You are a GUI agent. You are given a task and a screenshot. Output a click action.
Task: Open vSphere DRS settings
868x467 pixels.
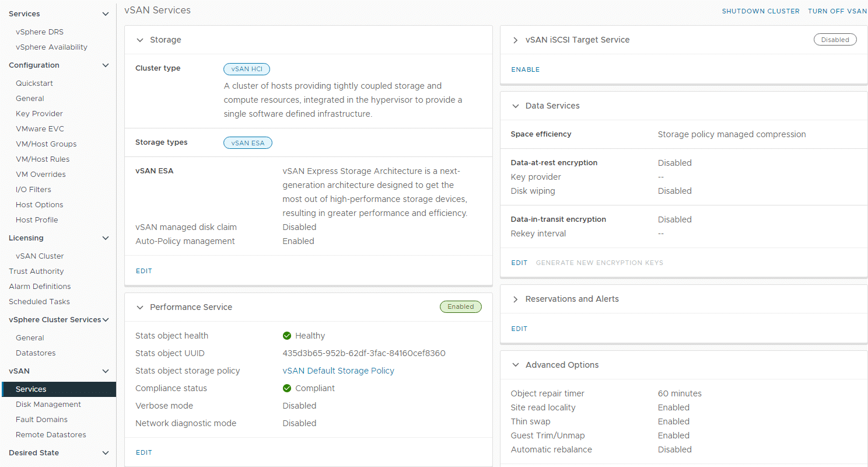pos(40,32)
